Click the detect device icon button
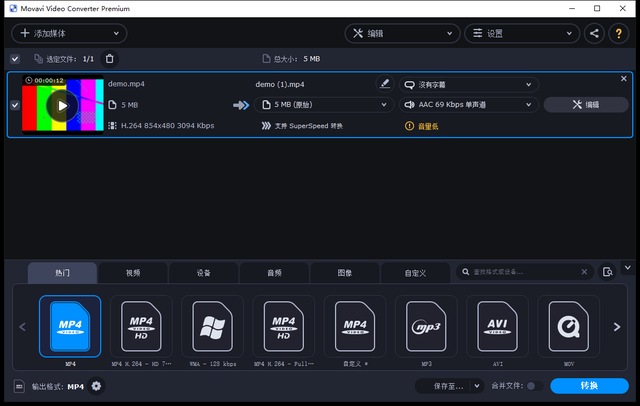The width and height of the screenshot is (640, 406). coord(607,272)
